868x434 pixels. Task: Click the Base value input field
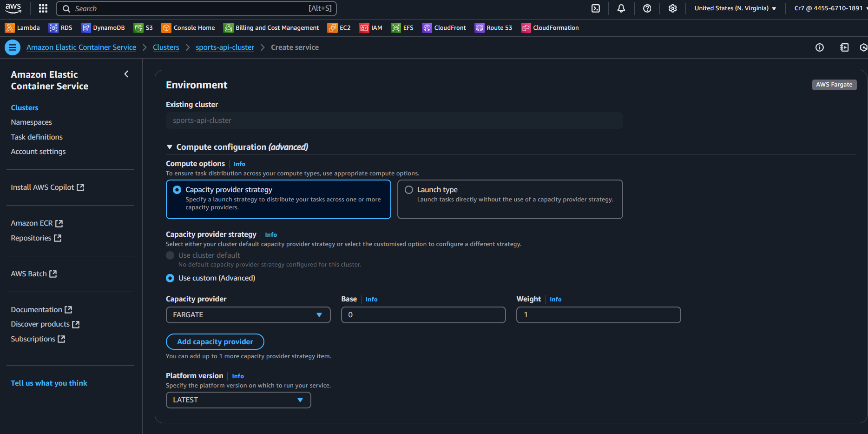coord(423,315)
